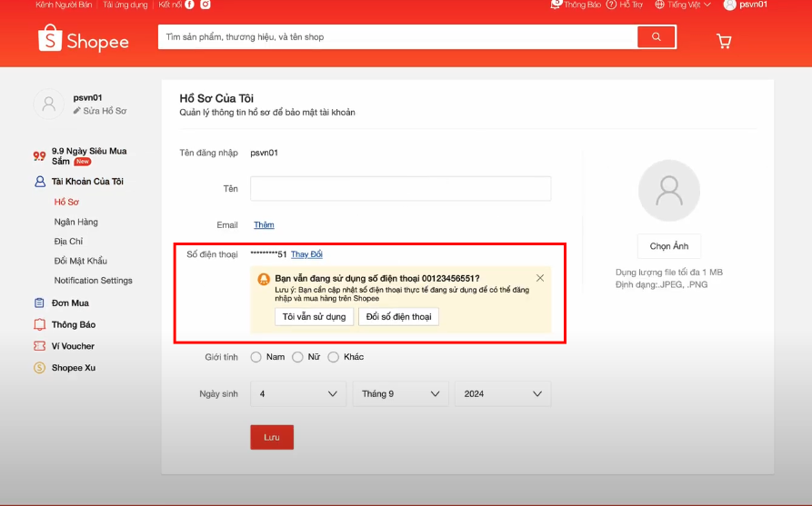
Task: Open 9.9 Ngày Siêu Mua Sắm promotion
Action: tap(89, 155)
